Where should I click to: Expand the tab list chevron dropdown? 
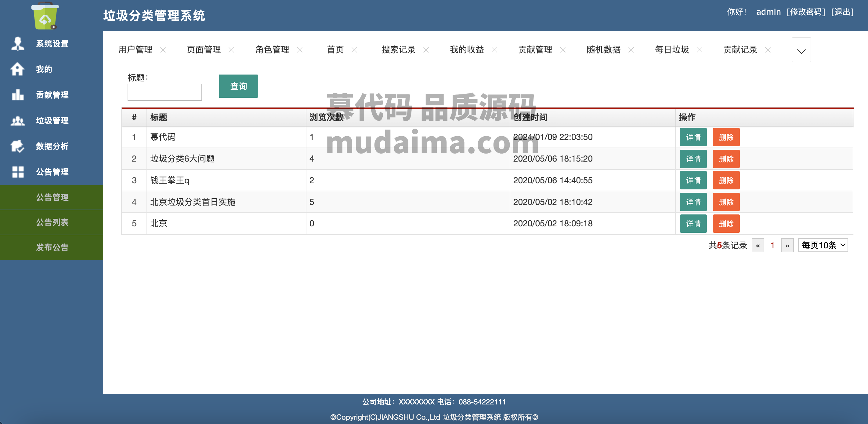pyautogui.click(x=801, y=50)
